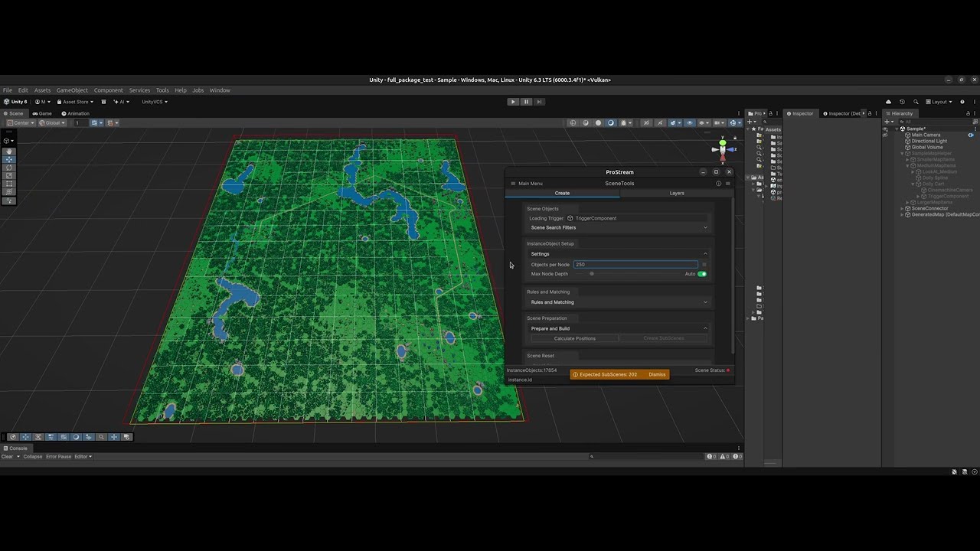Image resolution: width=980 pixels, height=551 pixels.
Task: Select the Transform tool in scene toolbar
Action: pos(9,192)
